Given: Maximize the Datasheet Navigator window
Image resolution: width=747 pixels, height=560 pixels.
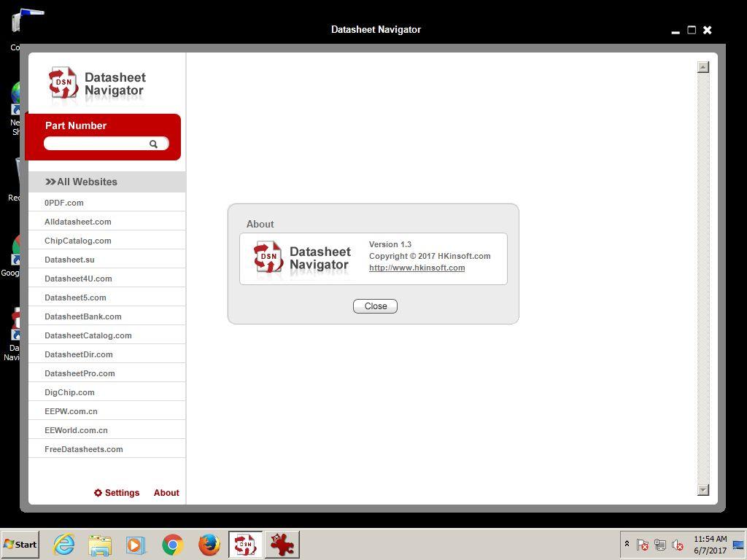Looking at the screenshot, I should (x=692, y=30).
